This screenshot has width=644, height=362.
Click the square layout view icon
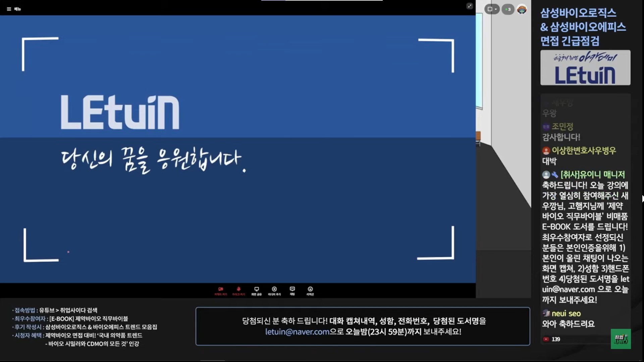point(490,9)
